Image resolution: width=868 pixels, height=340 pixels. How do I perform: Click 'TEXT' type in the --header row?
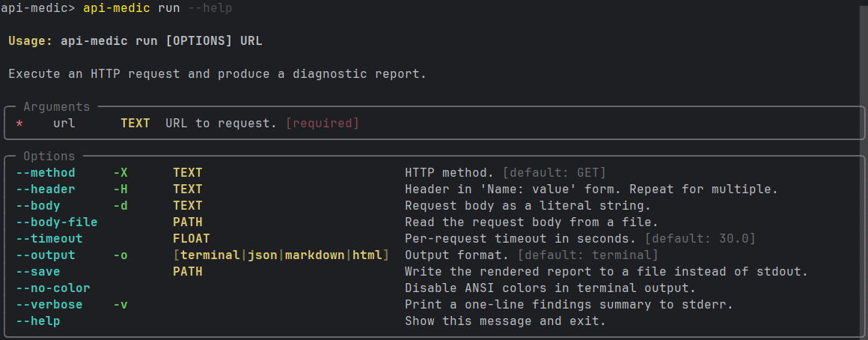coord(188,189)
